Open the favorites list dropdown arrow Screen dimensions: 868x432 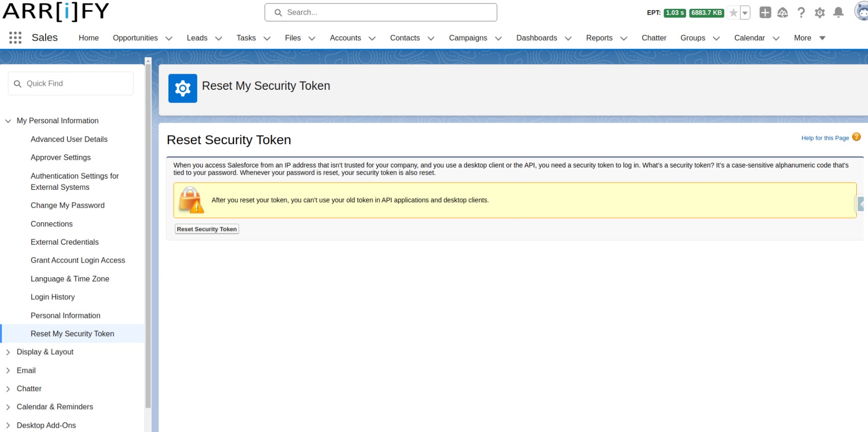[x=745, y=13]
